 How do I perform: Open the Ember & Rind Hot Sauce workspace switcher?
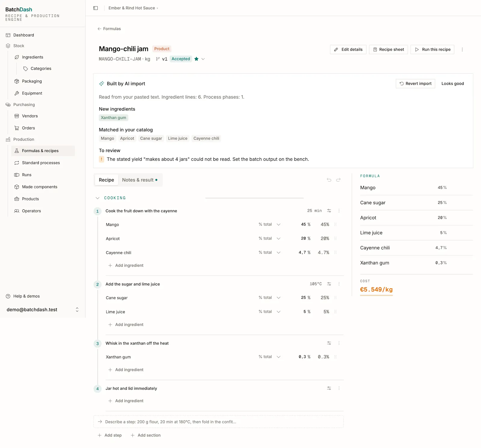[x=133, y=8]
